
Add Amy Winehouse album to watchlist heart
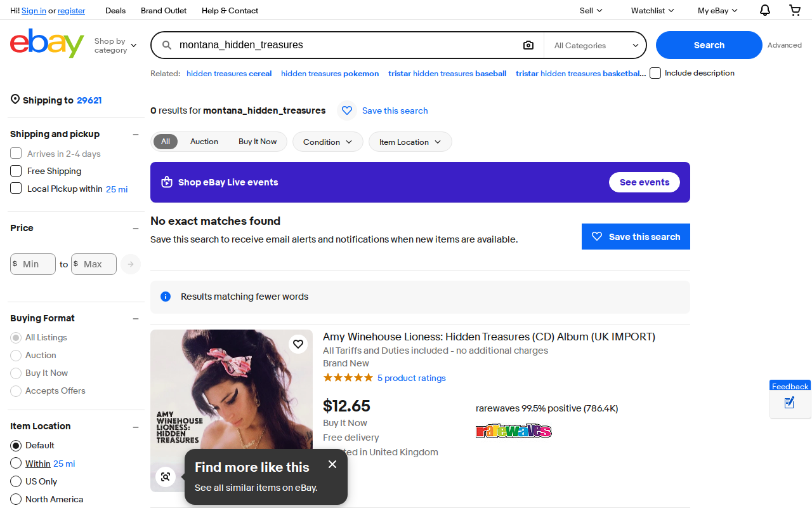pos(298,344)
